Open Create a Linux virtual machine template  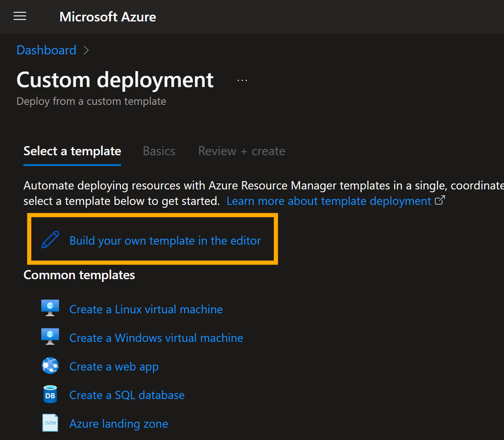(146, 309)
